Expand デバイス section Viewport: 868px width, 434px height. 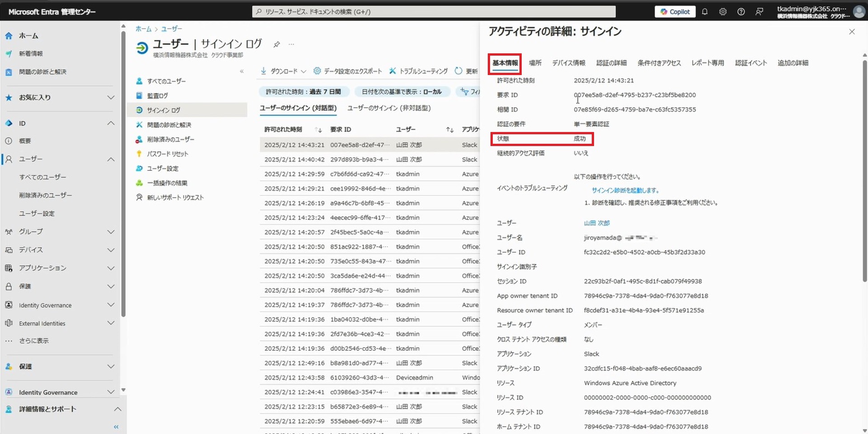pos(111,250)
